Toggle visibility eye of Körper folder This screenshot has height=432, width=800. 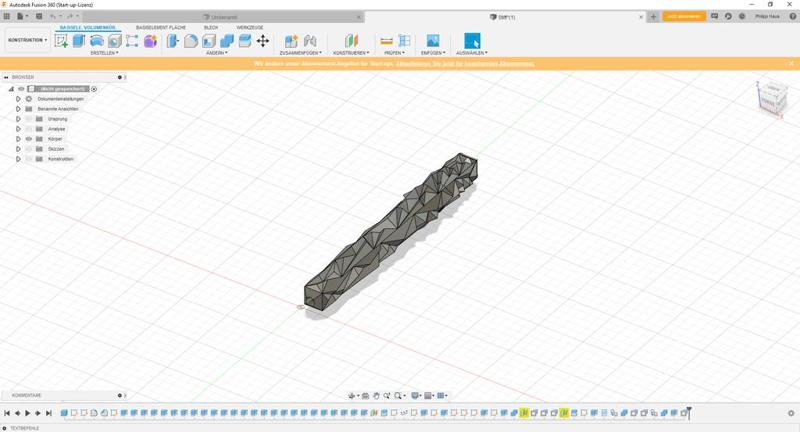pos(28,139)
